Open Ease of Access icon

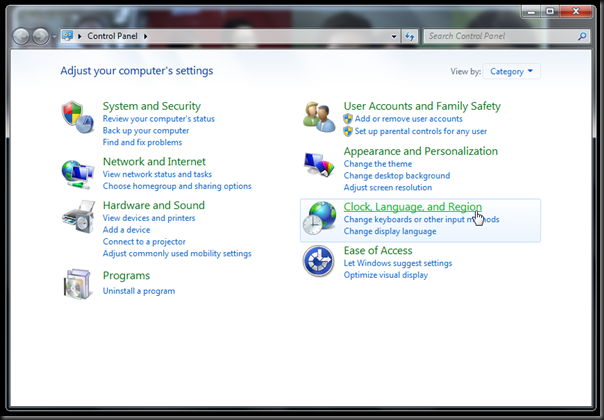[x=318, y=261]
